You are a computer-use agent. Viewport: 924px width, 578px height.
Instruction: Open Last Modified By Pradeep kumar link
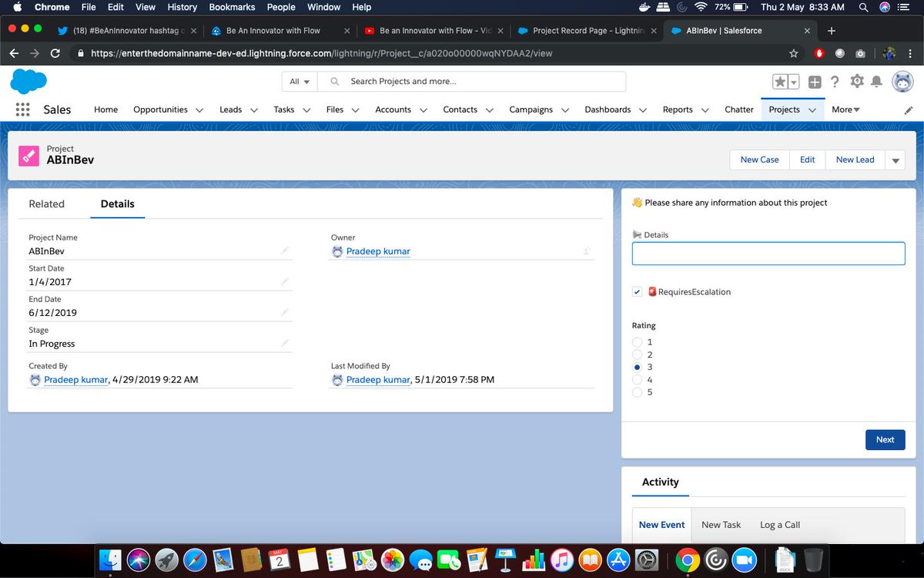(x=378, y=380)
